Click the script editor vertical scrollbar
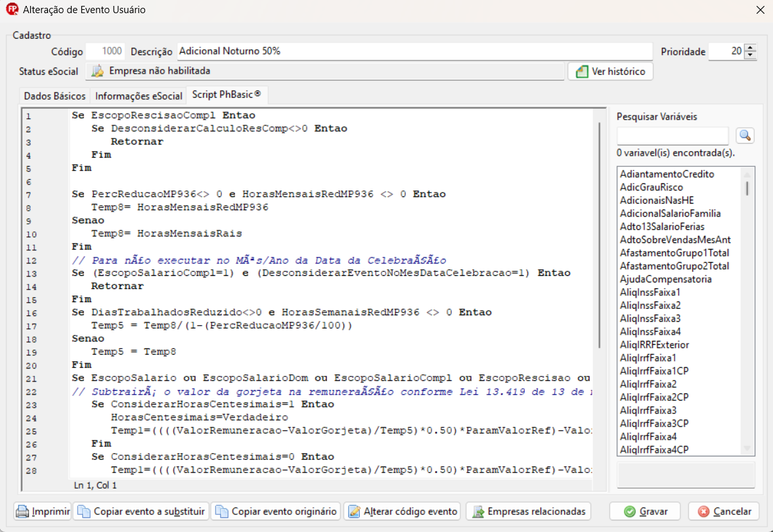The width and height of the screenshot is (773, 532). pos(600,235)
